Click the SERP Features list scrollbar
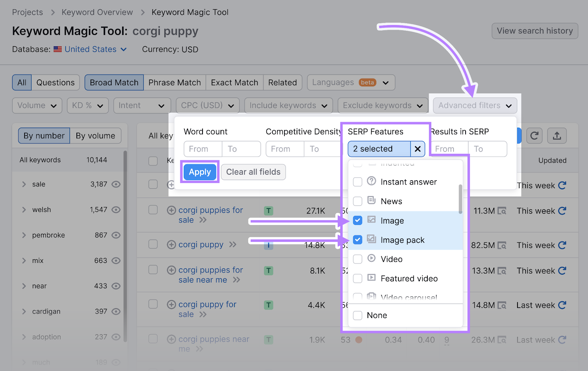The image size is (588, 371). 460,199
